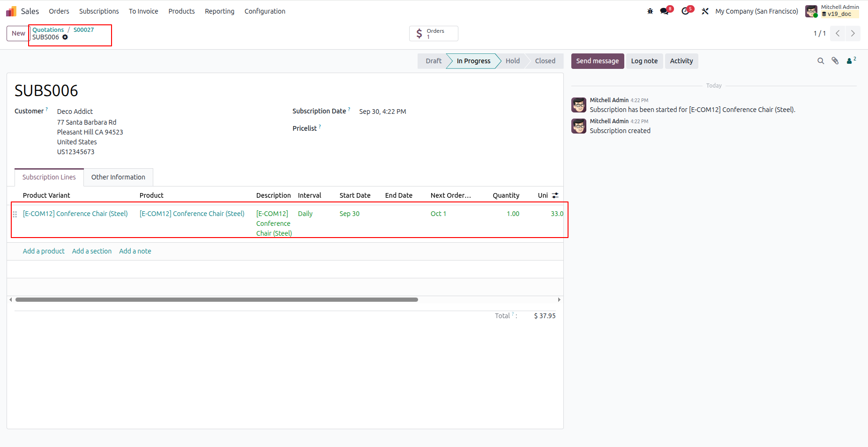Switch to the Other Information tab
Screen dimensions: 868x447
(x=118, y=177)
